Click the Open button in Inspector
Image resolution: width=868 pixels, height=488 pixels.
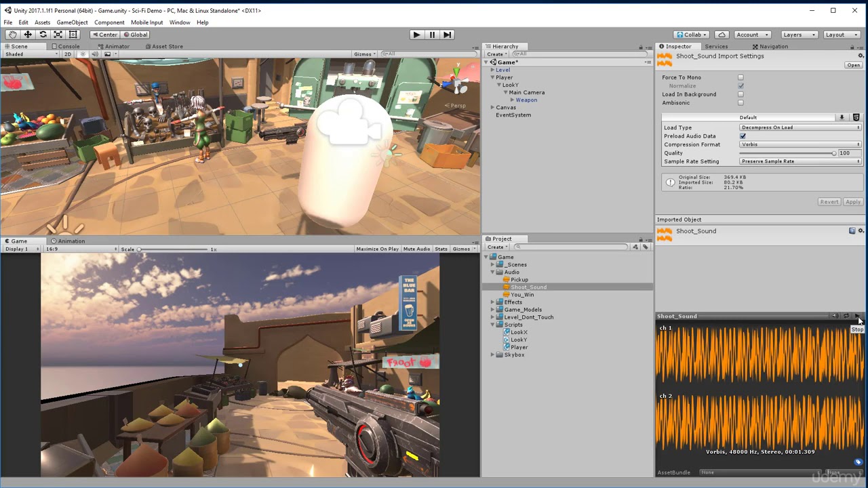[853, 65]
